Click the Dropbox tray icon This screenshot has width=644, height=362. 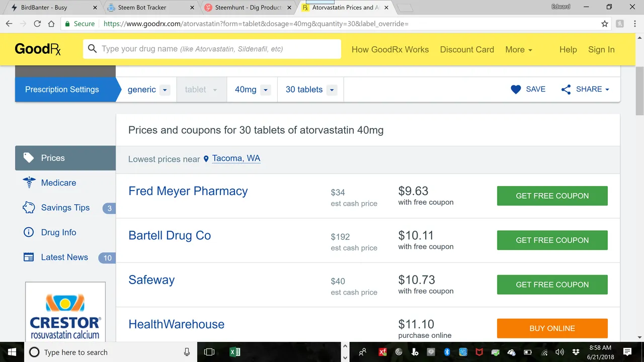pos(576,352)
